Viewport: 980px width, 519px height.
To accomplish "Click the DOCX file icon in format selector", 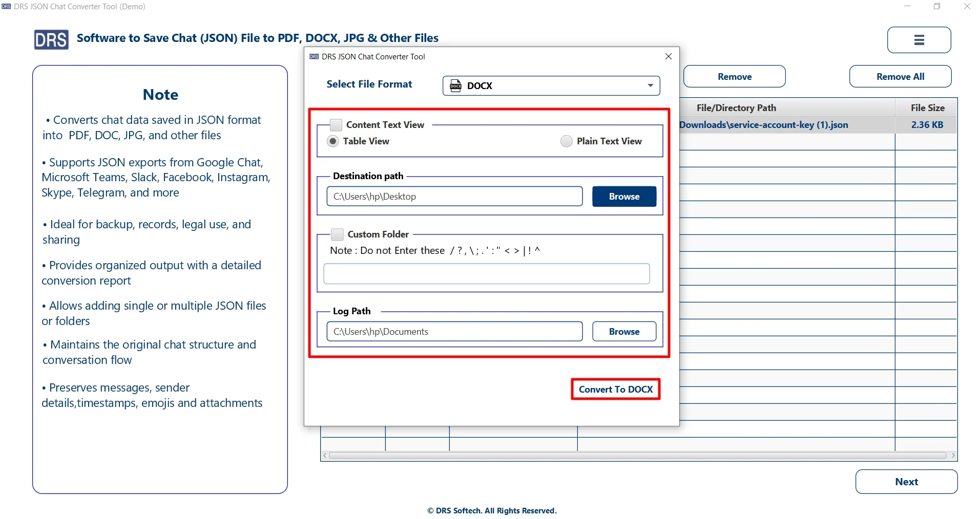I will 455,85.
